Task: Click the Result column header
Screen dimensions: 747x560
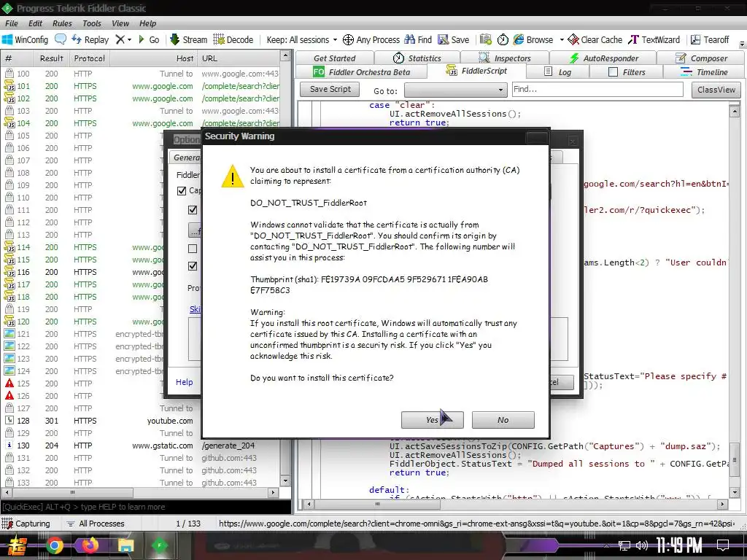Action: point(52,58)
